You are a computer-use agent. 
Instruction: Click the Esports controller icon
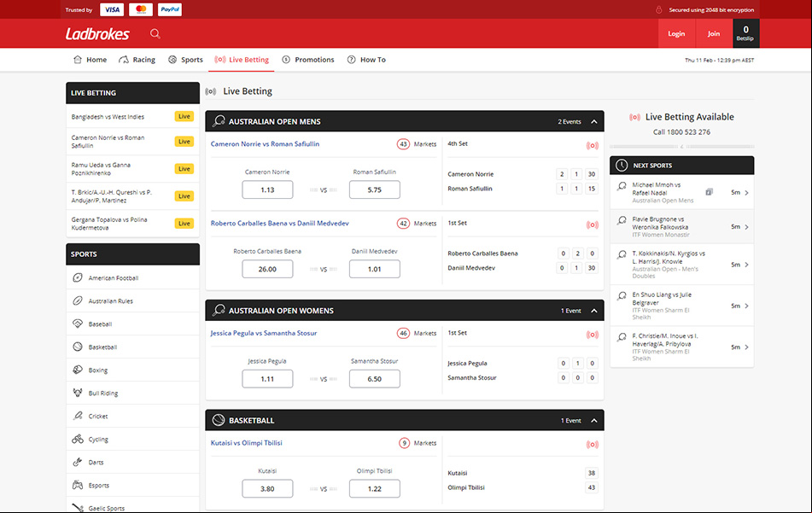tap(77, 485)
